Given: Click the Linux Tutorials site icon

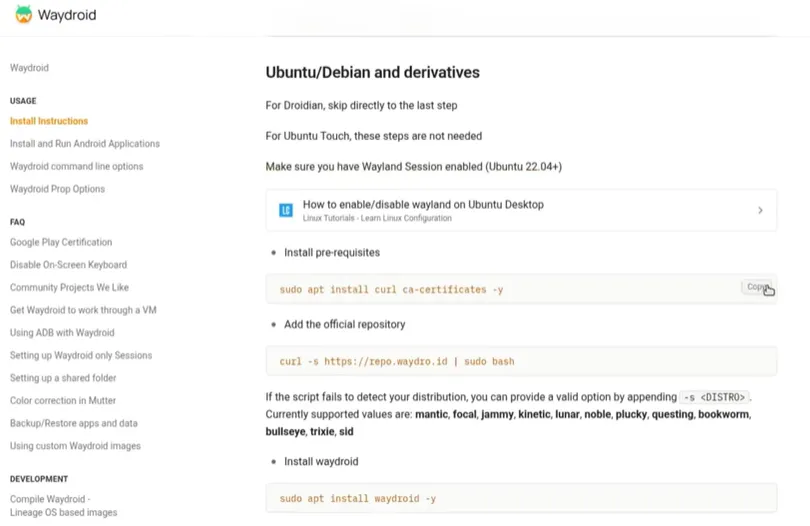Looking at the screenshot, I should click(287, 210).
